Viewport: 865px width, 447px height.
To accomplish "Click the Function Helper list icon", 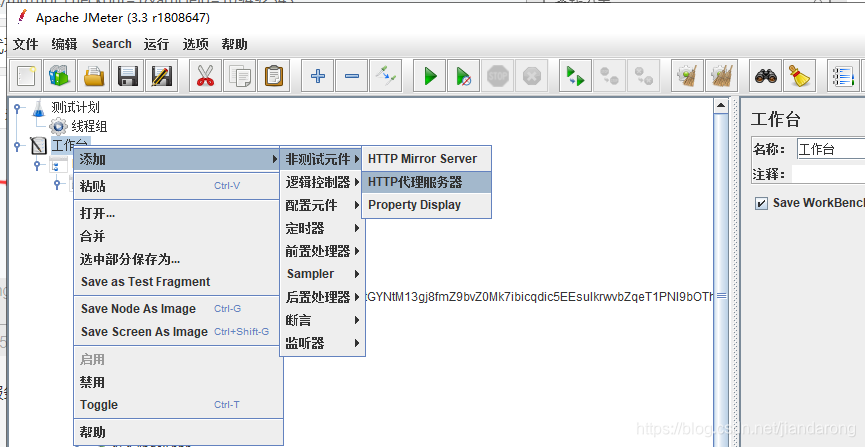I will [843, 76].
